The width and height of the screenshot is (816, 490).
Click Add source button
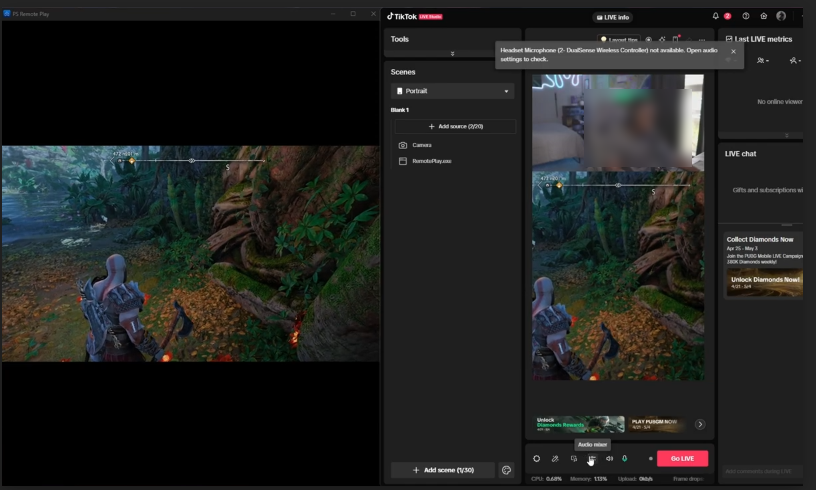(x=455, y=127)
